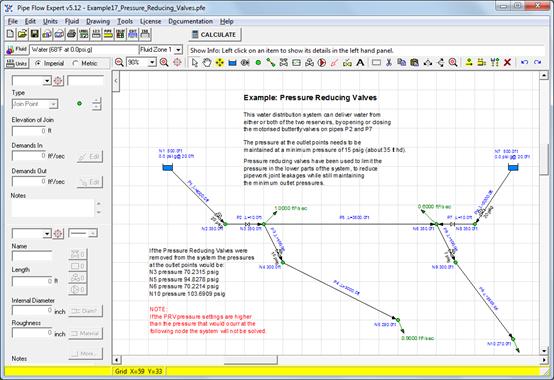This screenshot has height=380, width=554.
Task: Click the scissors cut icon
Action: pos(389,63)
